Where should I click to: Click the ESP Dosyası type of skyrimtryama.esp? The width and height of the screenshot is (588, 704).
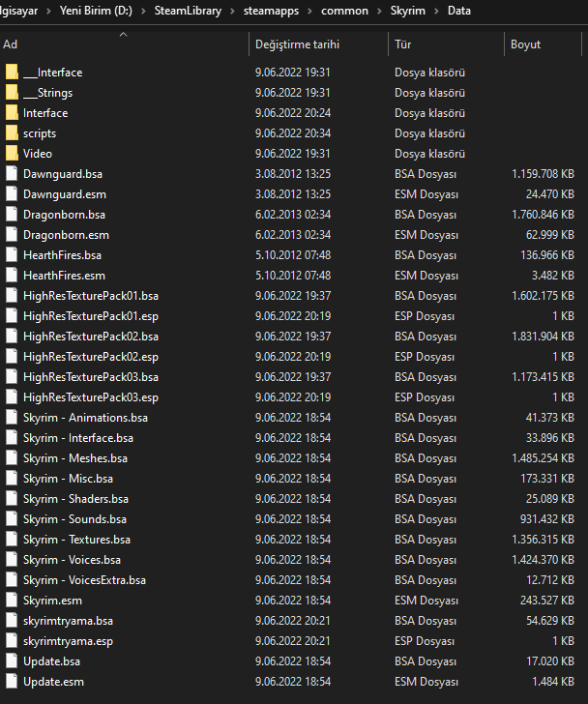click(x=425, y=641)
